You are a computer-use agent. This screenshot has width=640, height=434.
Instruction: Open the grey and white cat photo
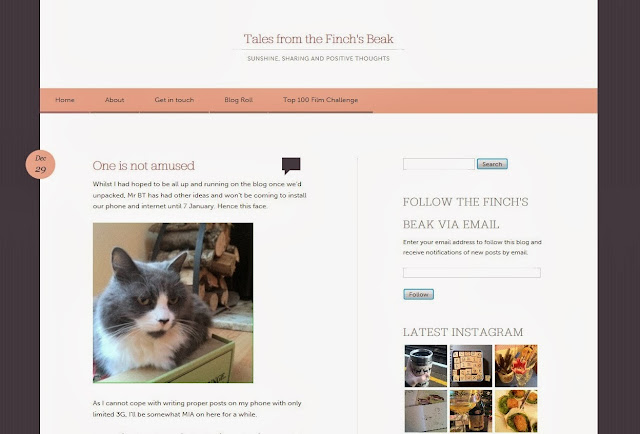tap(173, 303)
